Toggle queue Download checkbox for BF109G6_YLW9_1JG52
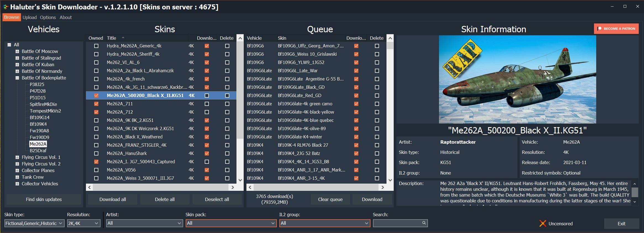 (356, 62)
